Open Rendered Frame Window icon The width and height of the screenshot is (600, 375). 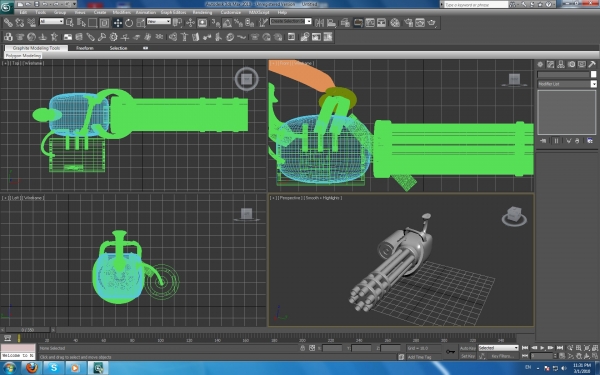pyautogui.click(x=420, y=23)
